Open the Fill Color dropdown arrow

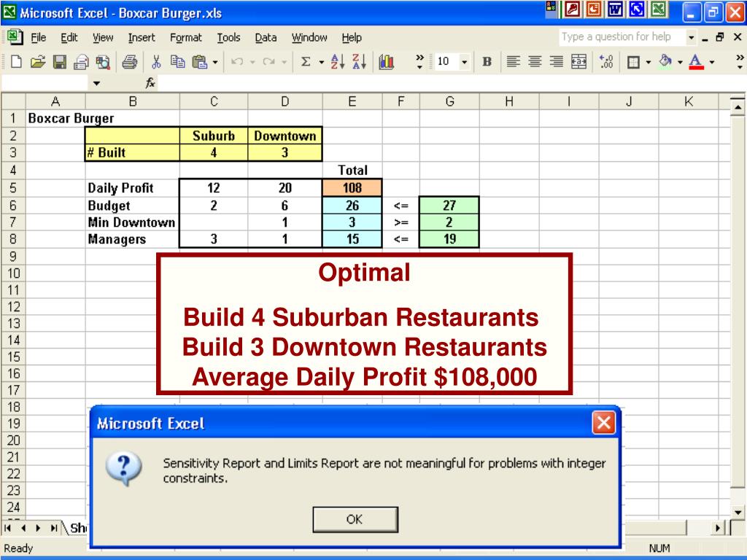pyautogui.click(x=680, y=62)
